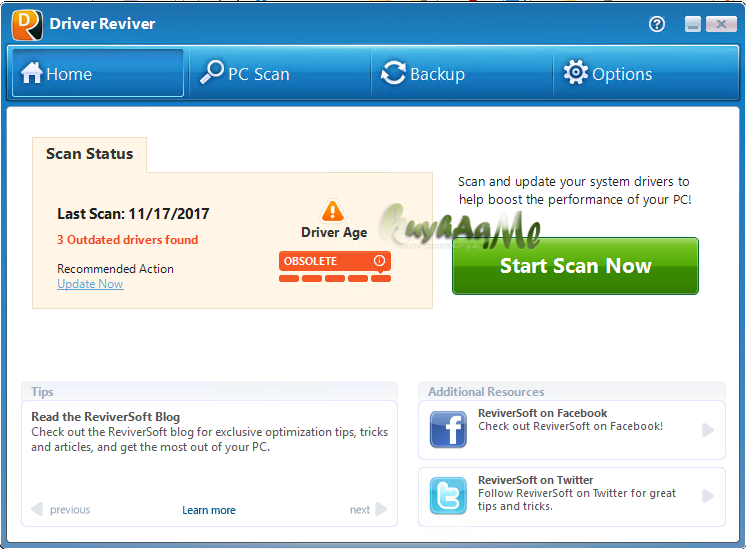This screenshot has height=549, width=746.
Task: Go to the Backup tab
Action: tap(462, 73)
